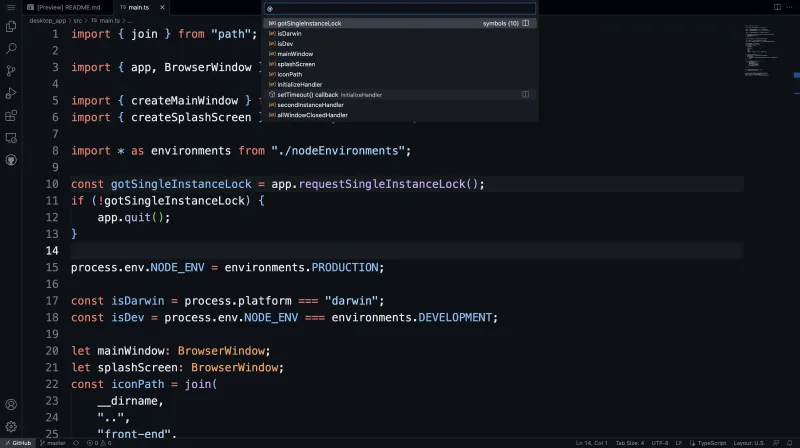
Task: Click the "path" string in line 1
Action: [231, 34]
